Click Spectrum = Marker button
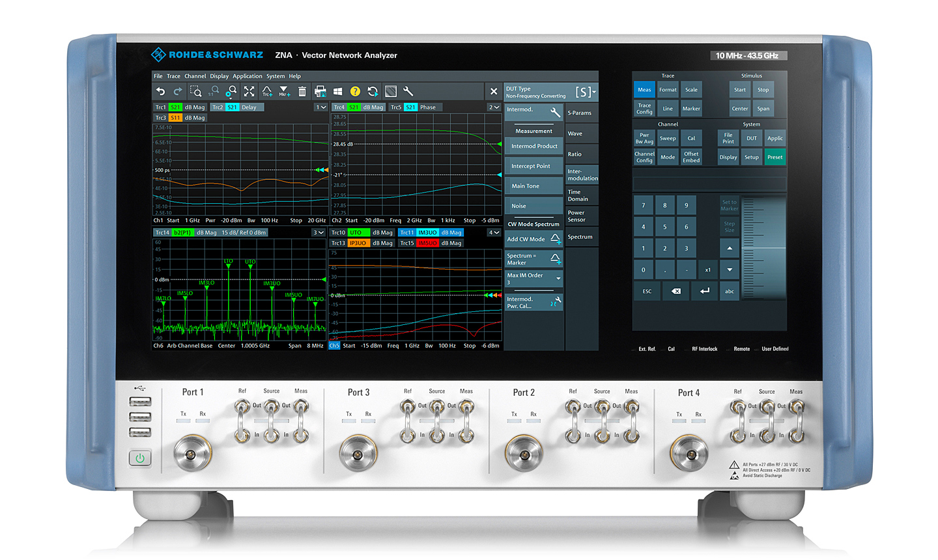 tap(533, 259)
